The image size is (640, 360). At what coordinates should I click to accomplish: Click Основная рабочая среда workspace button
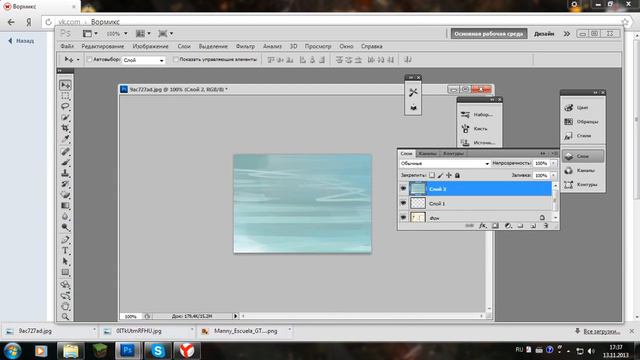[489, 34]
